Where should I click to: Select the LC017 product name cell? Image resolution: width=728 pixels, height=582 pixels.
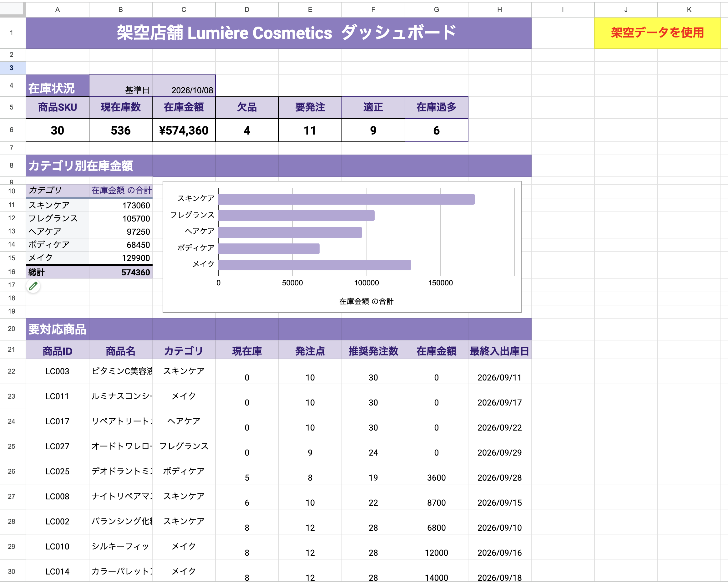click(120, 421)
